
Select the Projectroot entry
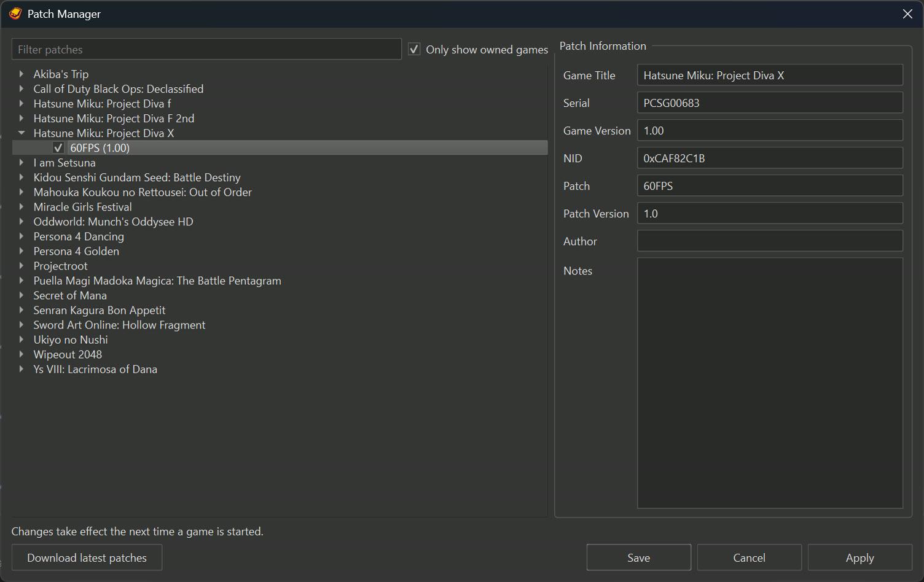pyautogui.click(x=61, y=266)
